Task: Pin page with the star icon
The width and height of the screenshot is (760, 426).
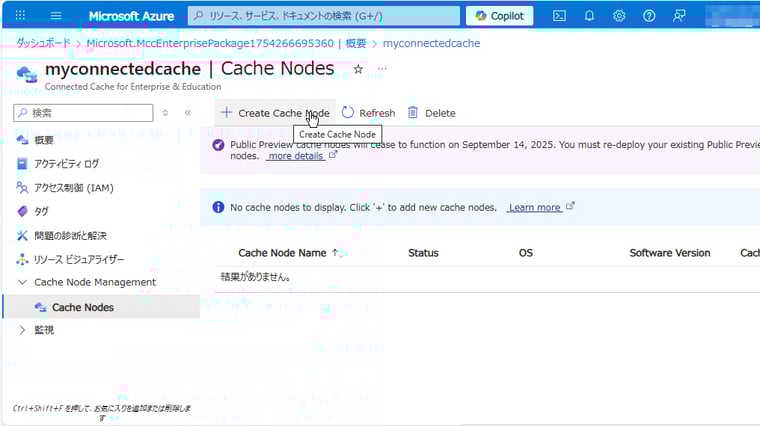Action: 358,69
